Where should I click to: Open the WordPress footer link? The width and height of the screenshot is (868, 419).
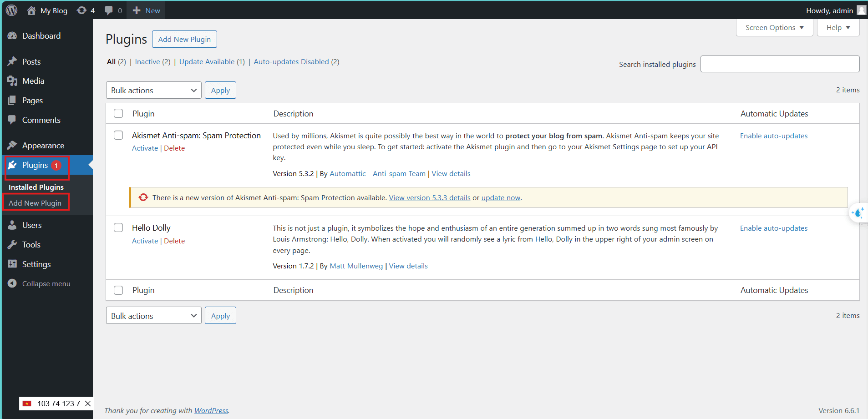point(211,411)
